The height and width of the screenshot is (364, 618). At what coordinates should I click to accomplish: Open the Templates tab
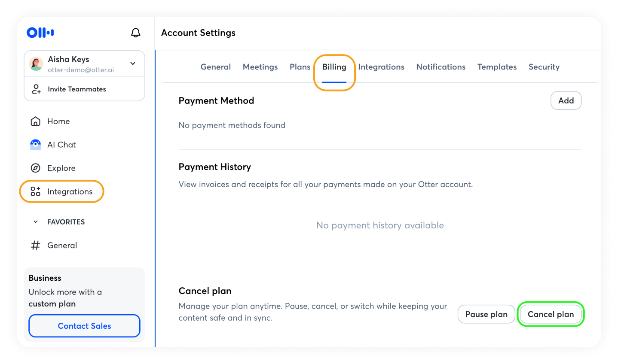point(497,67)
